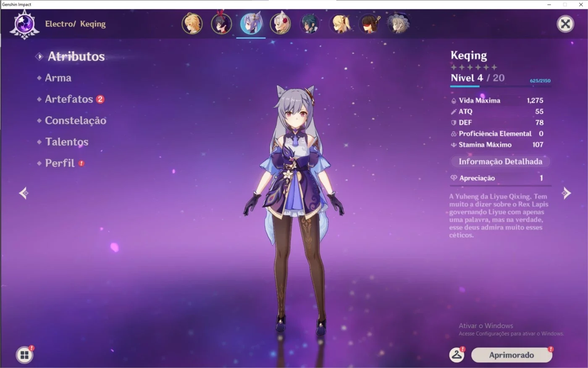Click the Proficiência Elemental stat row
Viewport: 588px width, 368px height.
tap(497, 133)
